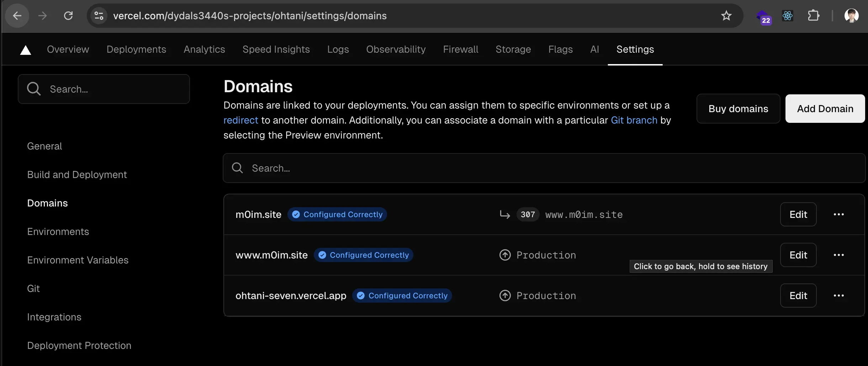
Task: Open more options for www.m0im.site row
Action: (838, 255)
